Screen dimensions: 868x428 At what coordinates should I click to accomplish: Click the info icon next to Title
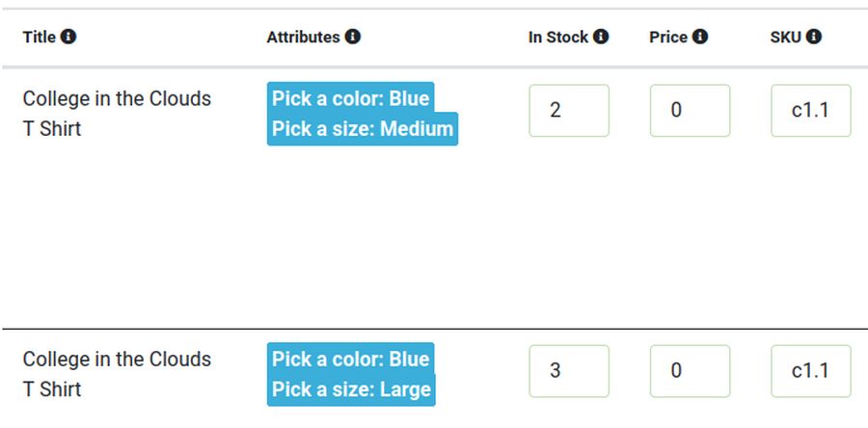[68, 37]
